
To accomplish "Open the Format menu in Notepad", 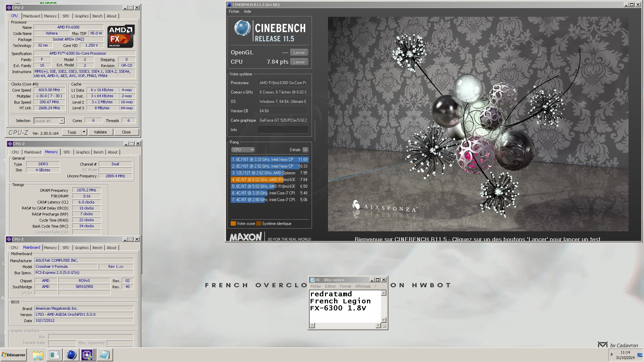I will click(x=345, y=287).
